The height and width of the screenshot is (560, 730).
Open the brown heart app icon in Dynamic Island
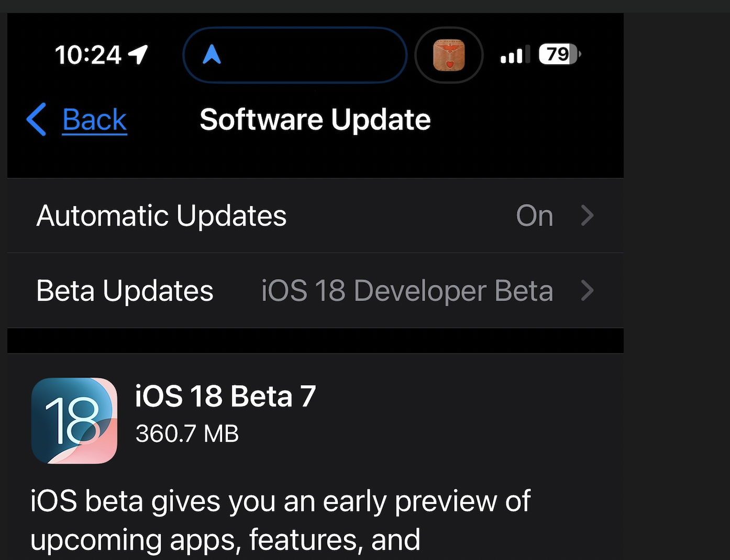pyautogui.click(x=449, y=55)
